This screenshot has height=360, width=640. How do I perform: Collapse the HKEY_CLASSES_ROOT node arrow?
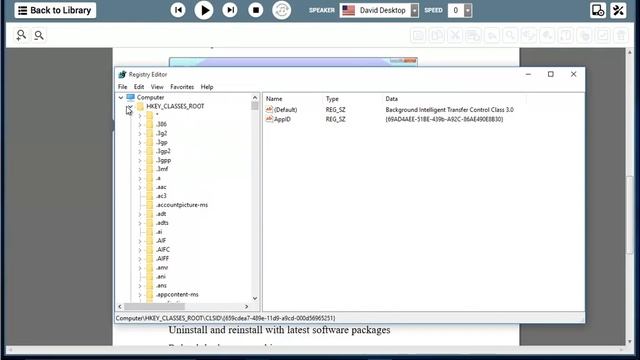click(x=130, y=107)
